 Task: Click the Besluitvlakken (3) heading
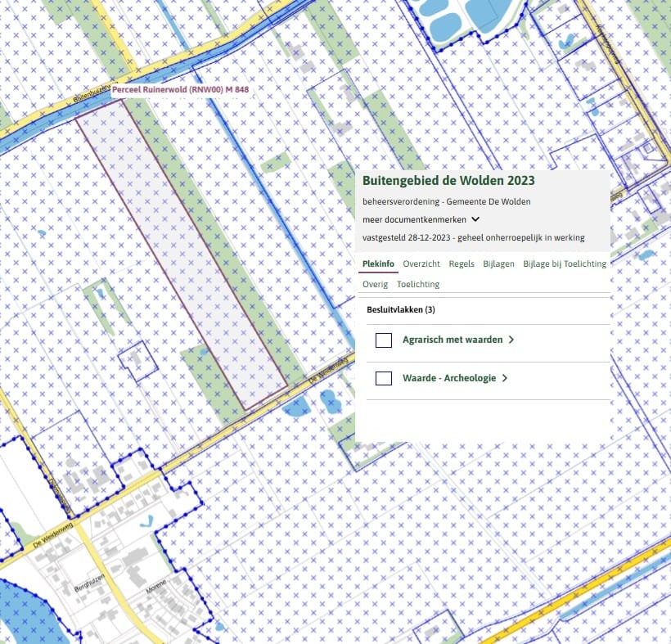point(401,310)
